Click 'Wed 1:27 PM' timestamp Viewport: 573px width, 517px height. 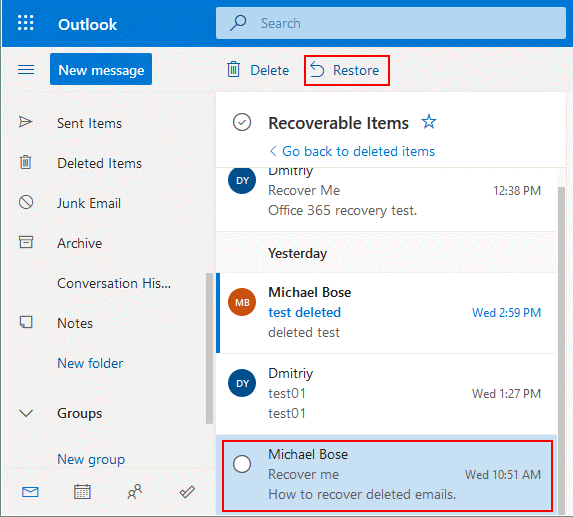(x=506, y=394)
